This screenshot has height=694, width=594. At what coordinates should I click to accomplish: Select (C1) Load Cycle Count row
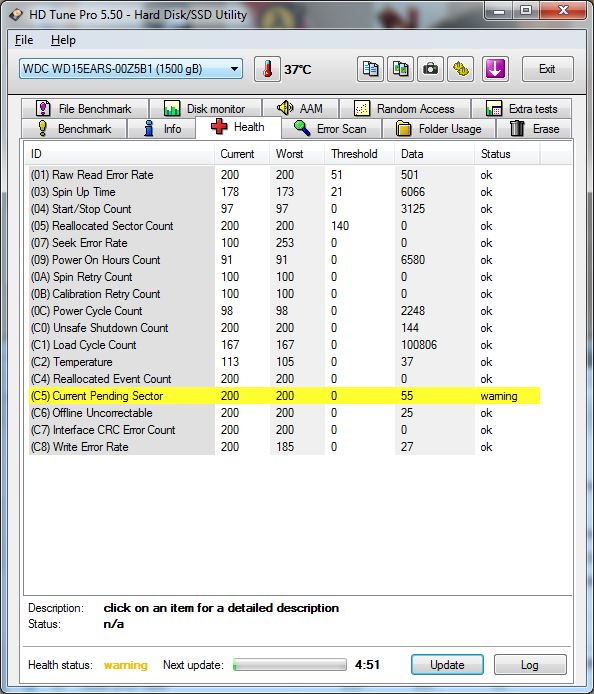point(284,345)
